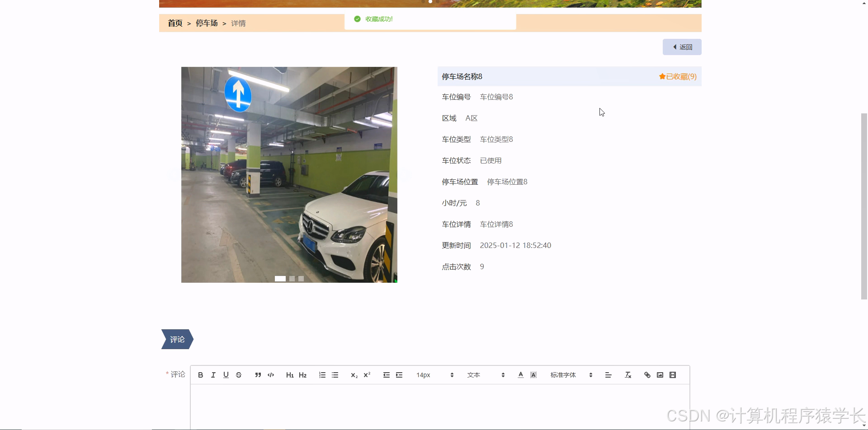Image resolution: width=868 pixels, height=430 pixels.
Task: Decrease indent in comment editor
Action: click(x=387, y=375)
